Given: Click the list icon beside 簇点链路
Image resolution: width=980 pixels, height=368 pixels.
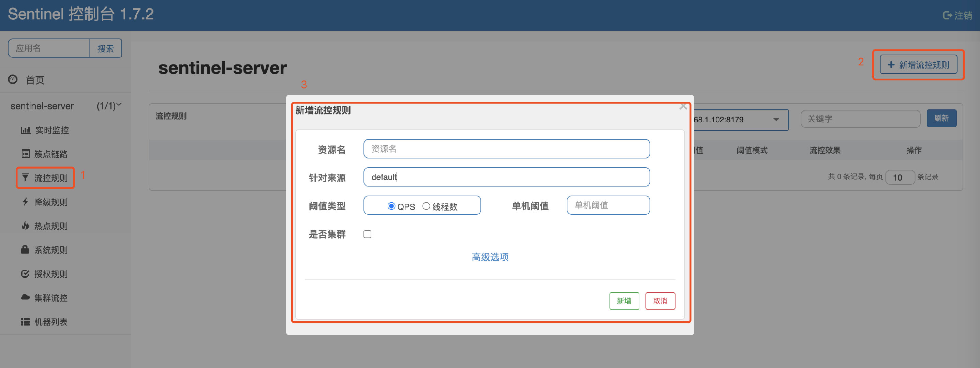Looking at the screenshot, I should click(26, 154).
